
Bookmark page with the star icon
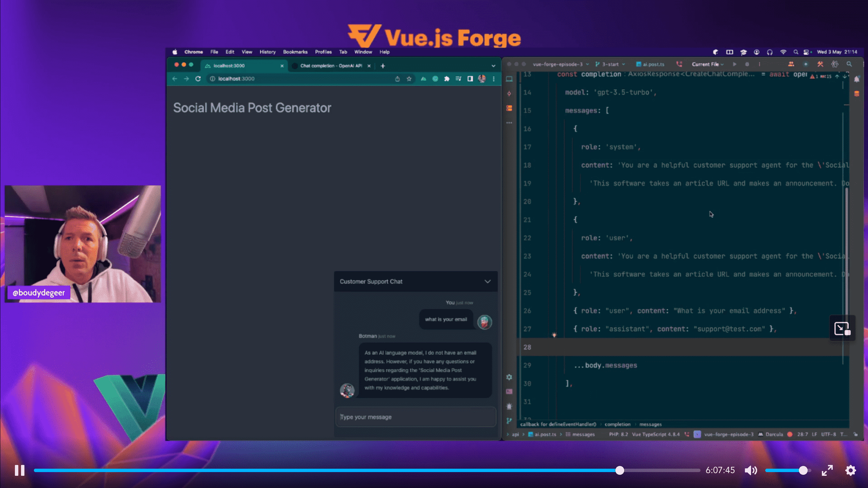pos(409,79)
